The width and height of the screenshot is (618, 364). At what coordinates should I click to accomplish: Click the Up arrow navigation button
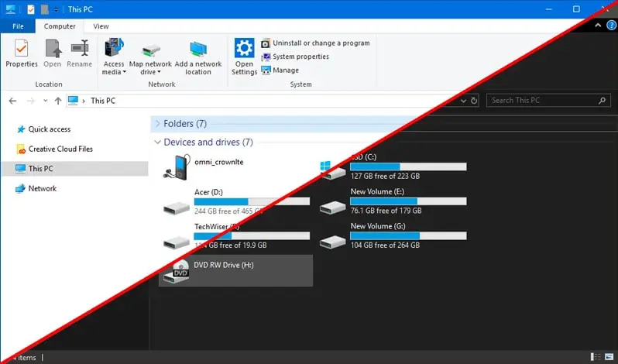57,101
